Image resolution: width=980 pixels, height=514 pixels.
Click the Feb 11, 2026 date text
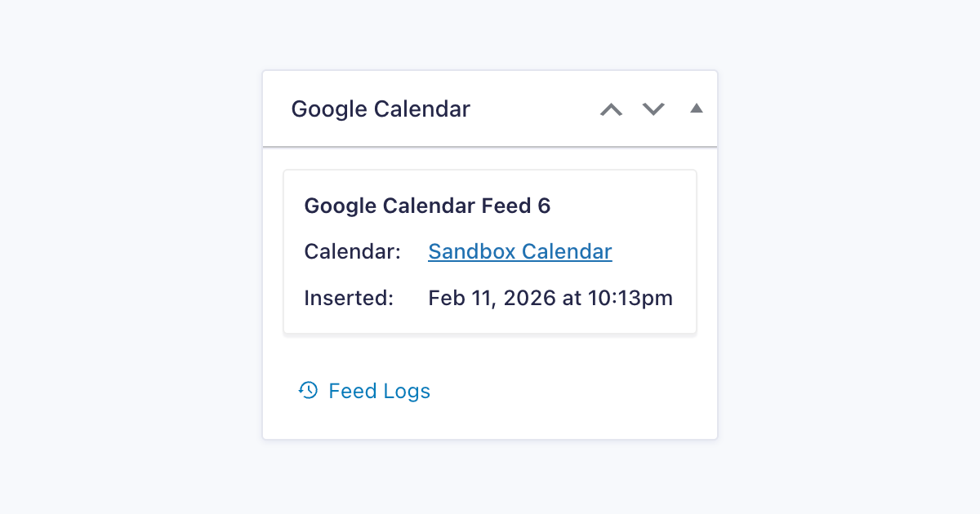click(492, 298)
